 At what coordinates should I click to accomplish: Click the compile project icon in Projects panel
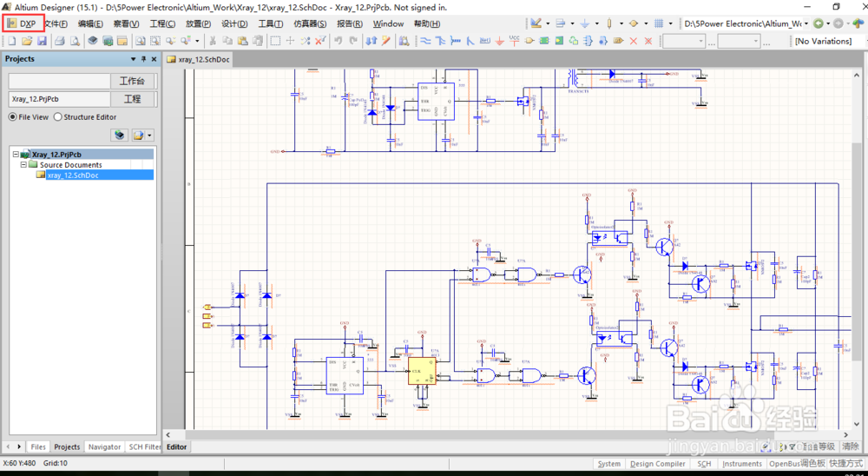point(119,136)
